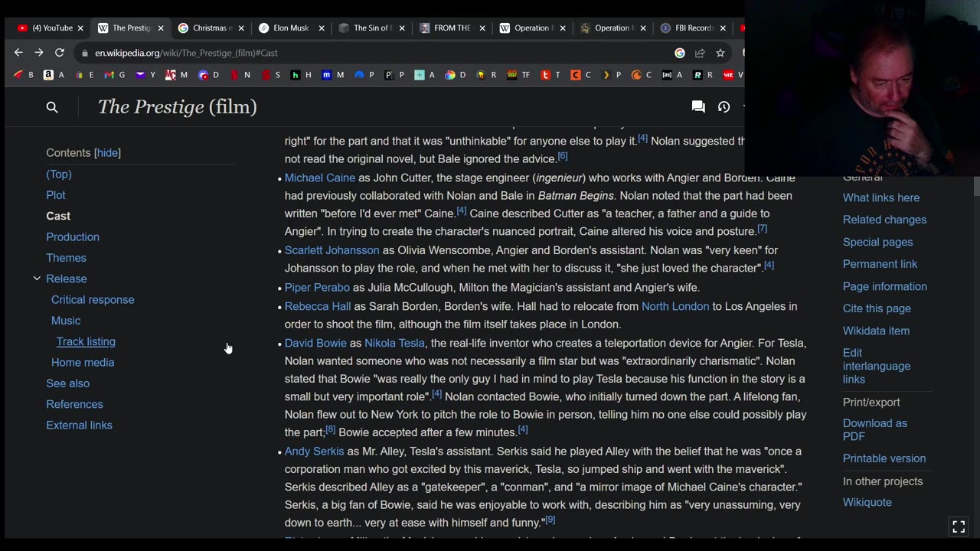Close the YouTube tab
This screenshot has width=980, height=551.
(80, 28)
